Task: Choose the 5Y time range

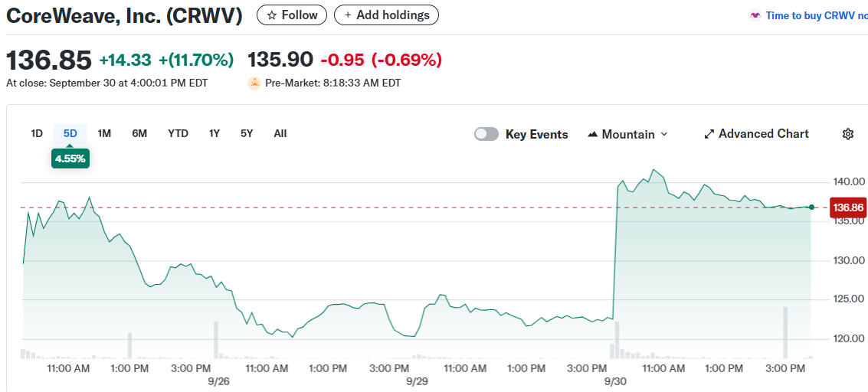Action: [x=246, y=133]
